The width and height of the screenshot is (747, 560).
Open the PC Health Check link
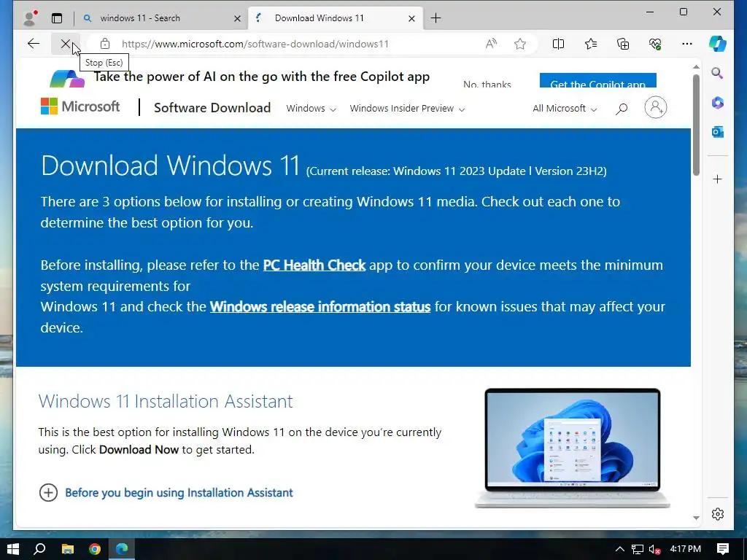314,265
